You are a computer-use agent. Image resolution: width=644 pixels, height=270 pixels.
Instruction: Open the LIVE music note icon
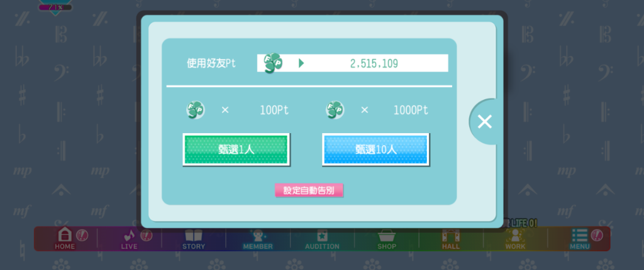[x=130, y=235]
